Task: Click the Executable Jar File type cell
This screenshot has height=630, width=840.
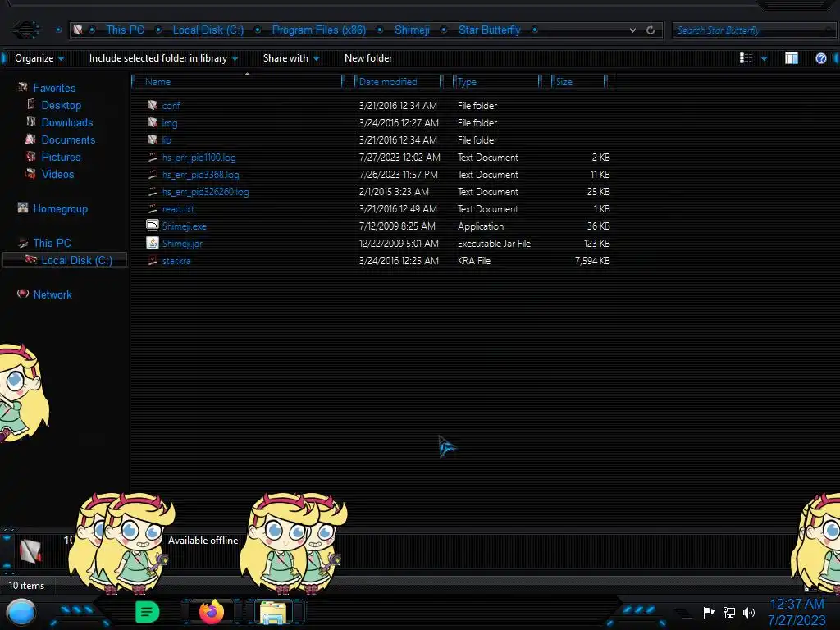Action: tap(494, 243)
